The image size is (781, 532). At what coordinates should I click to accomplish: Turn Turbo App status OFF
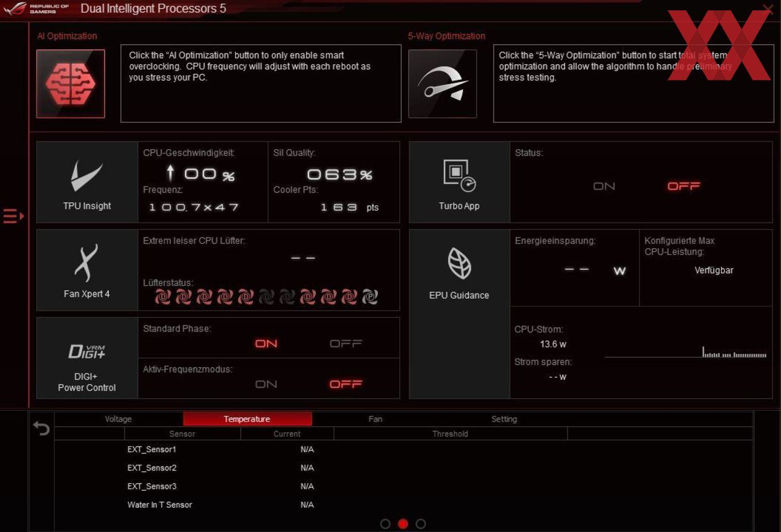coord(683,187)
